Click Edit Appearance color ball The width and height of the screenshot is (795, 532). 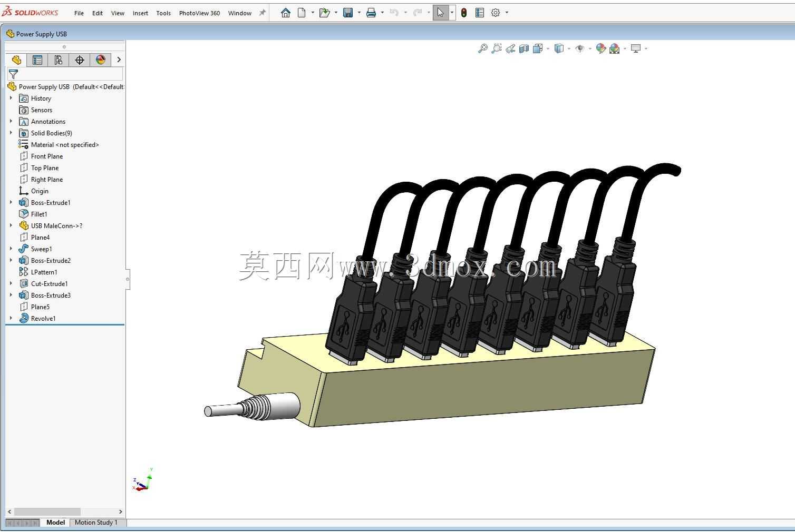pyautogui.click(x=600, y=48)
